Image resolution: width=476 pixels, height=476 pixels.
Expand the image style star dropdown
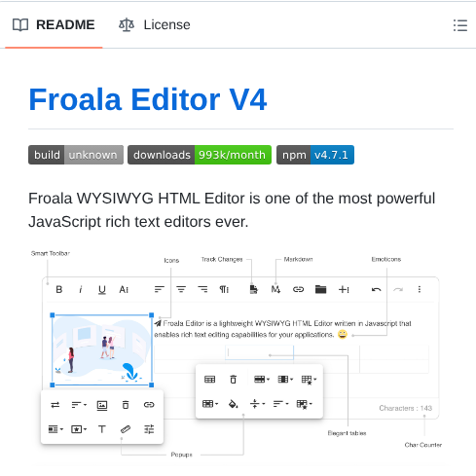[79, 429]
